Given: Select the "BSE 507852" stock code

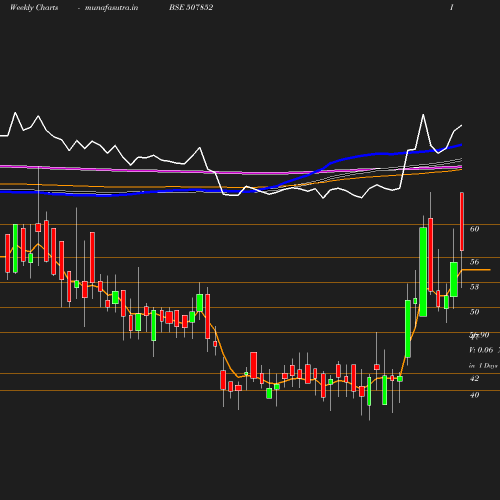Looking at the screenshot, I should pyautogui.click(x=191, y=8).
